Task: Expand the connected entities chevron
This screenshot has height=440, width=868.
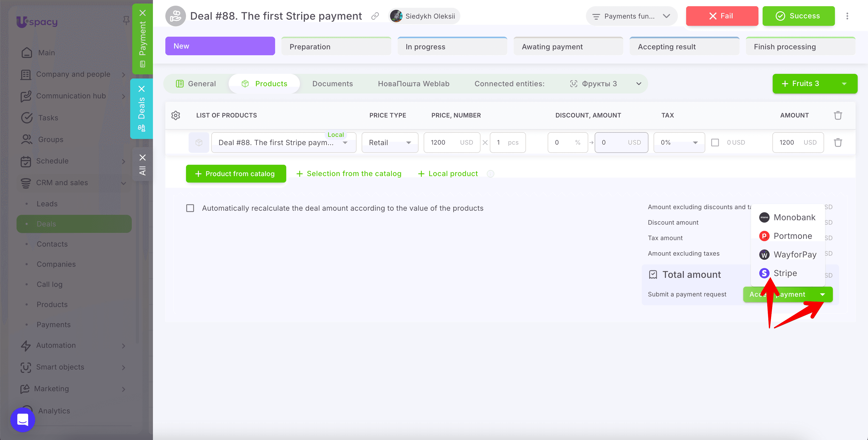Action: [x=639, y=84]
